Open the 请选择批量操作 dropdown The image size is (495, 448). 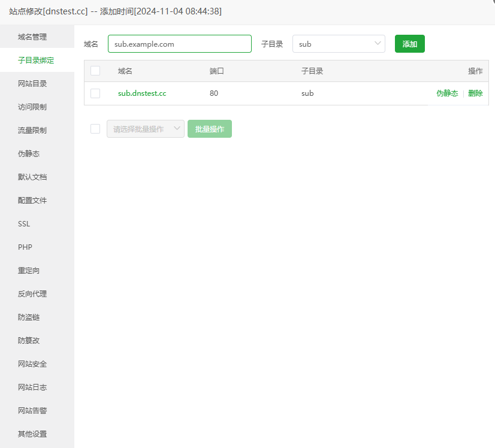point(145,129)
